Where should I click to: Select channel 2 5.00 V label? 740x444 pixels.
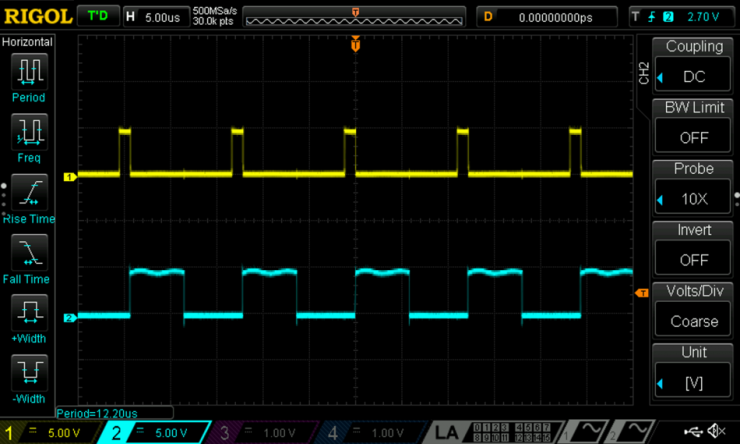[x=171, y=433]
